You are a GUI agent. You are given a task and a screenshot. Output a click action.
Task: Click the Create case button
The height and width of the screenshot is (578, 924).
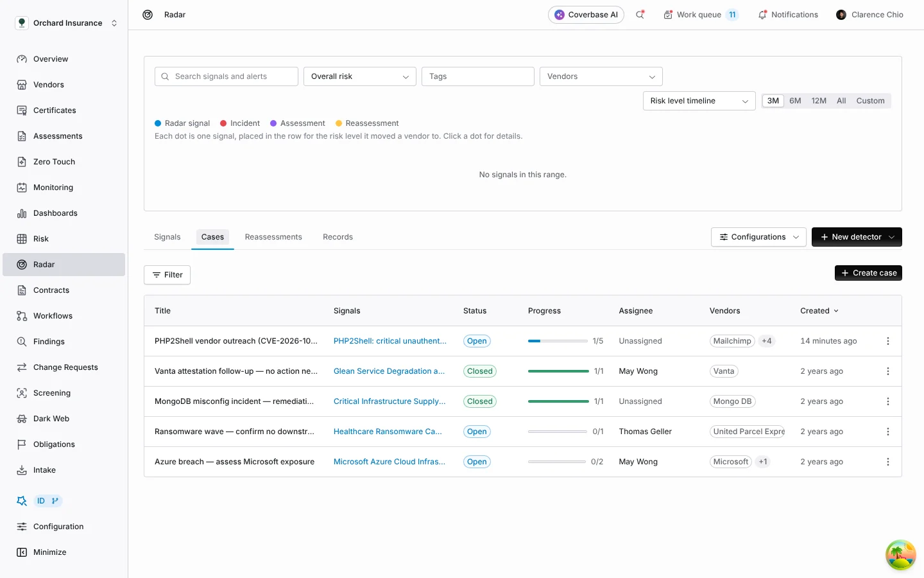pyautogui.click(x=868, y=273)
